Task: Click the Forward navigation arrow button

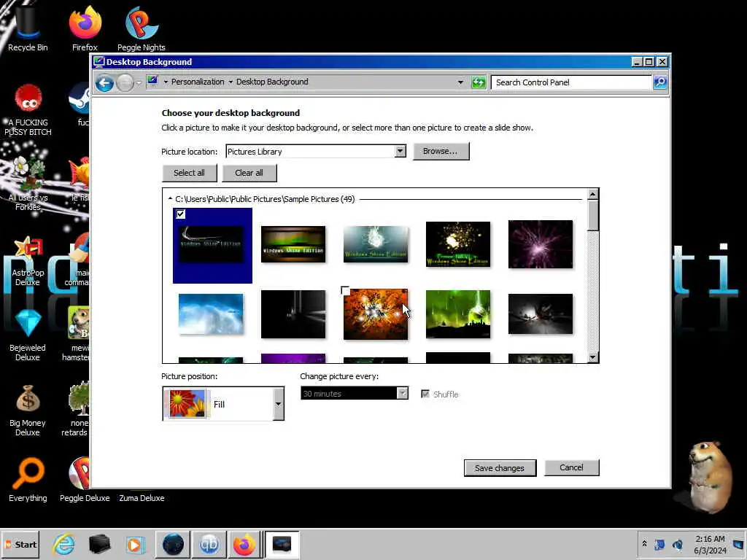Action: pyautogui.click(x=125, y=83)
